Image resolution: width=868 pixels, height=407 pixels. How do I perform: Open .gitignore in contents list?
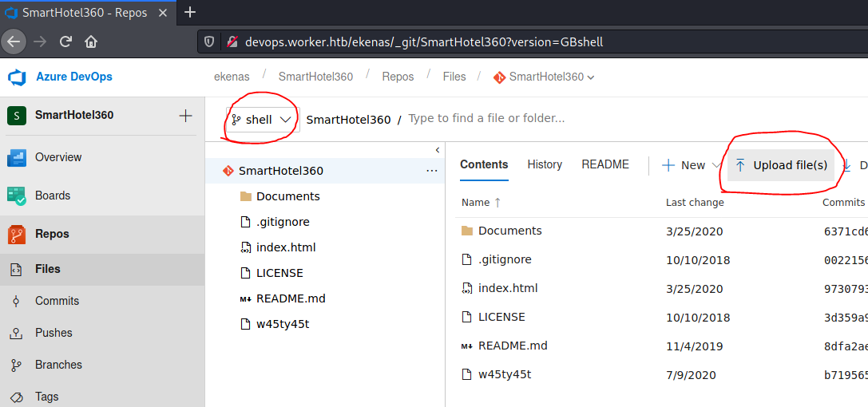coord(505,259)
